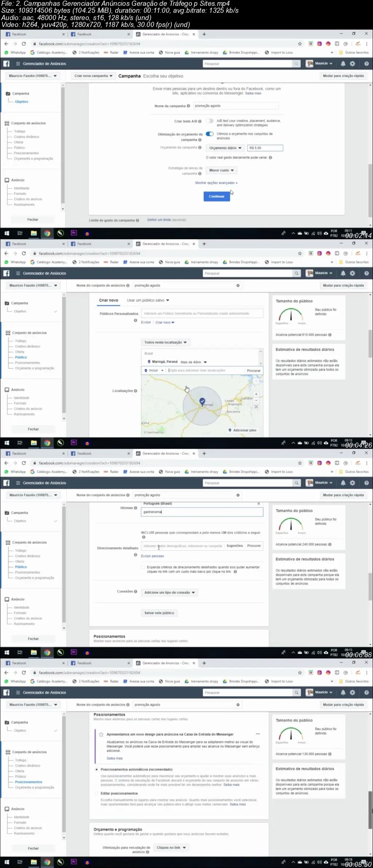Viewport: 373px width, 868px height.
Task: Click the help question mark icon in the 00:02:14 frame
Action: point(366,63)
